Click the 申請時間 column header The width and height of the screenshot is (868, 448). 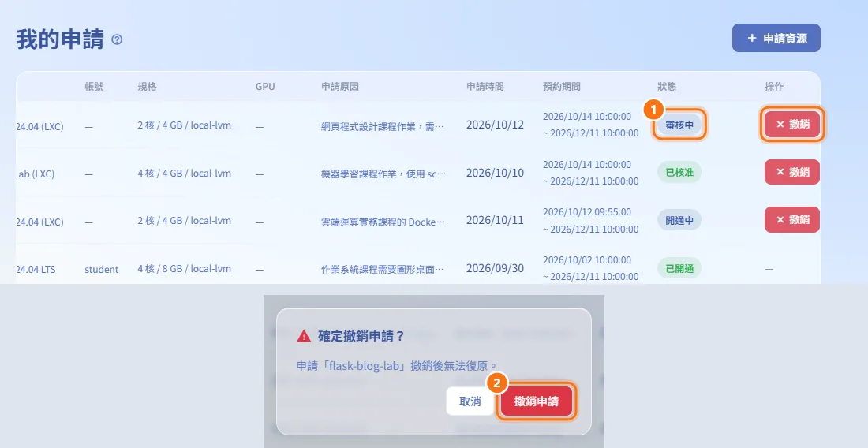[485, 86]
